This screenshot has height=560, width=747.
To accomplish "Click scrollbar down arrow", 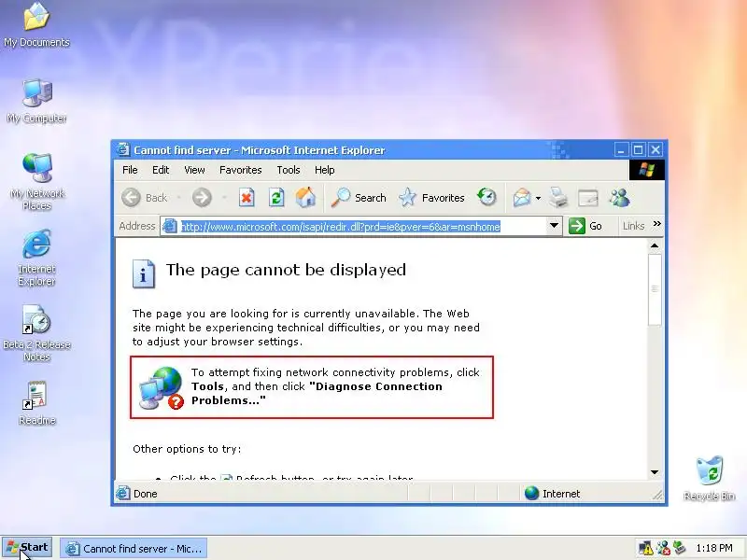I will point(655,472).
